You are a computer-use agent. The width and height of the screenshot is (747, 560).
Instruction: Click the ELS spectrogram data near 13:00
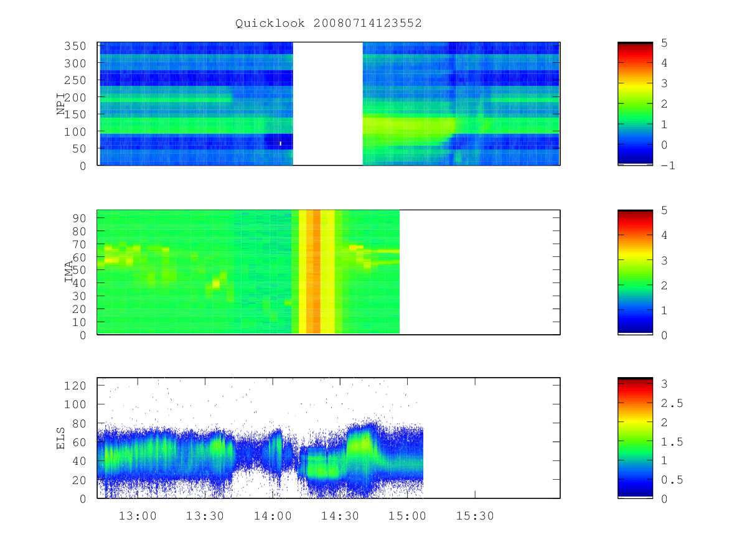tap(138, 457)
